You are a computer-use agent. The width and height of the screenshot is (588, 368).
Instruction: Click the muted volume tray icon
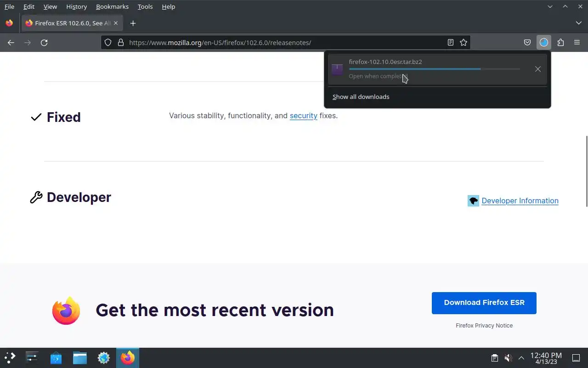pos(508,358)
